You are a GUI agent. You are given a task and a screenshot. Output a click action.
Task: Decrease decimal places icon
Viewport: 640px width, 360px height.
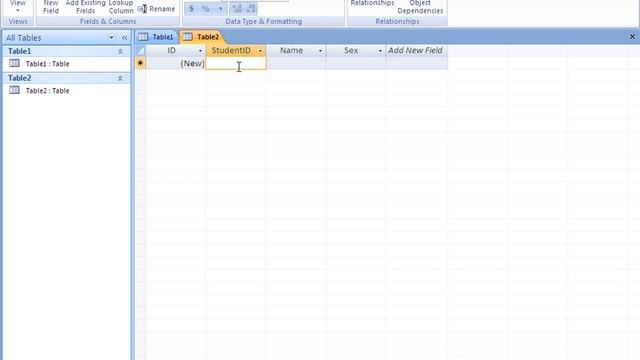[251, 9]
